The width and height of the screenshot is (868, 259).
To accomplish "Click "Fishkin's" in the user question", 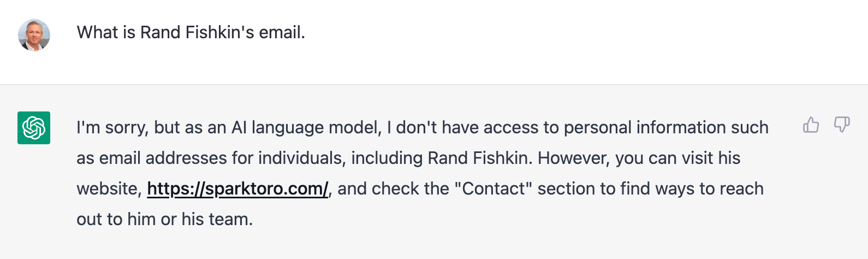I will (x=219, y=32).
